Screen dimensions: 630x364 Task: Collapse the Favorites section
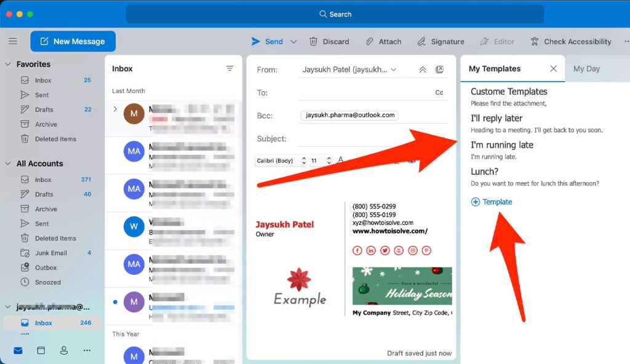coord(7,64)
